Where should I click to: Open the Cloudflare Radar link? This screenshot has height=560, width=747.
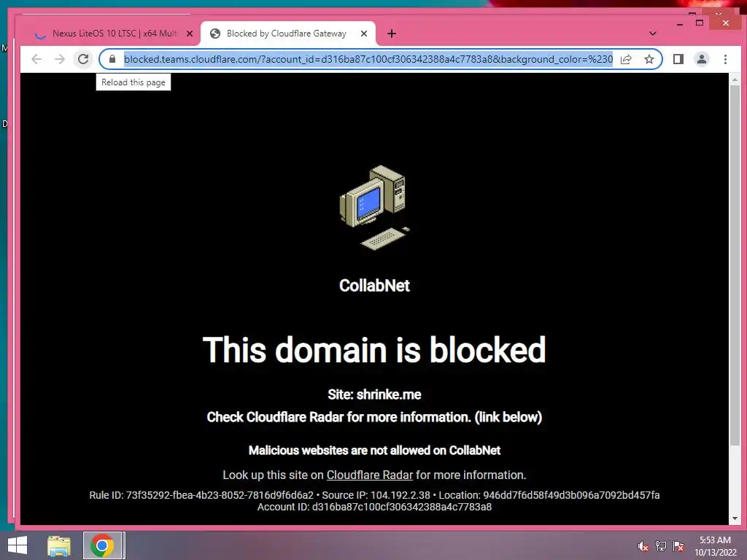[370, 475]
